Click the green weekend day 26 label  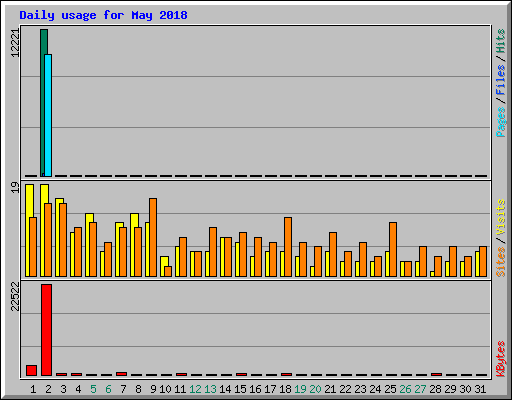(x=405, y=389)
